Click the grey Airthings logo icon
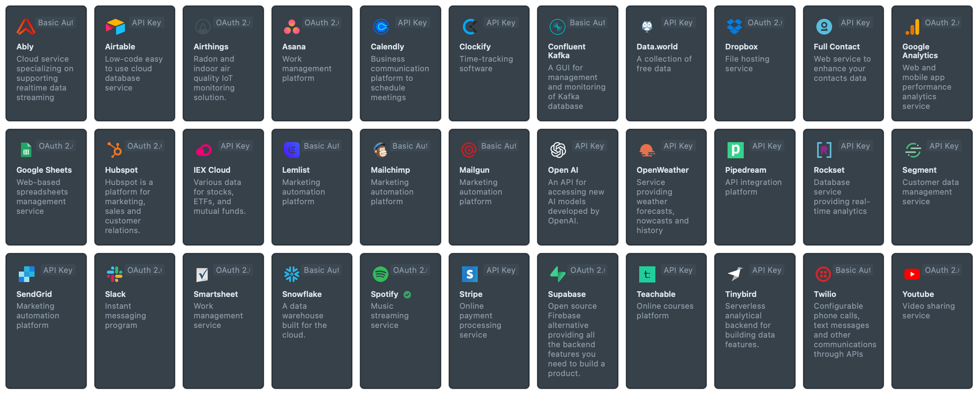This screenshot has height=394, width=980. (203, 27)
